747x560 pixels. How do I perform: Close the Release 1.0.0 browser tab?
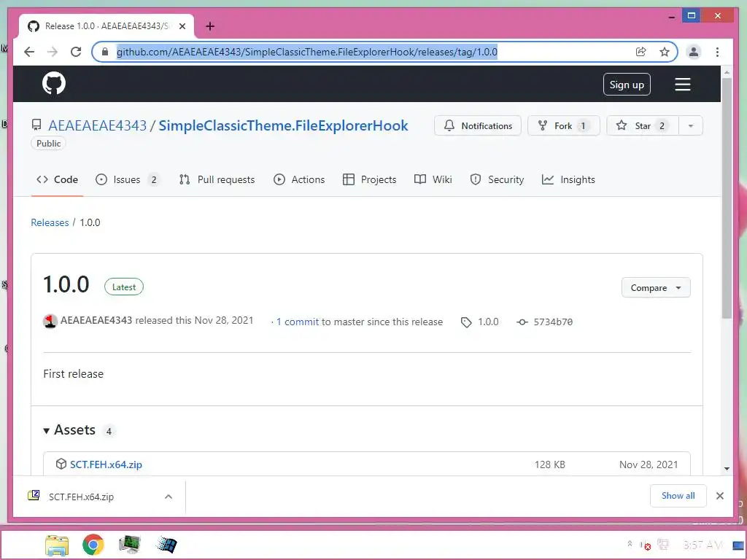click(x=182, y=26)
